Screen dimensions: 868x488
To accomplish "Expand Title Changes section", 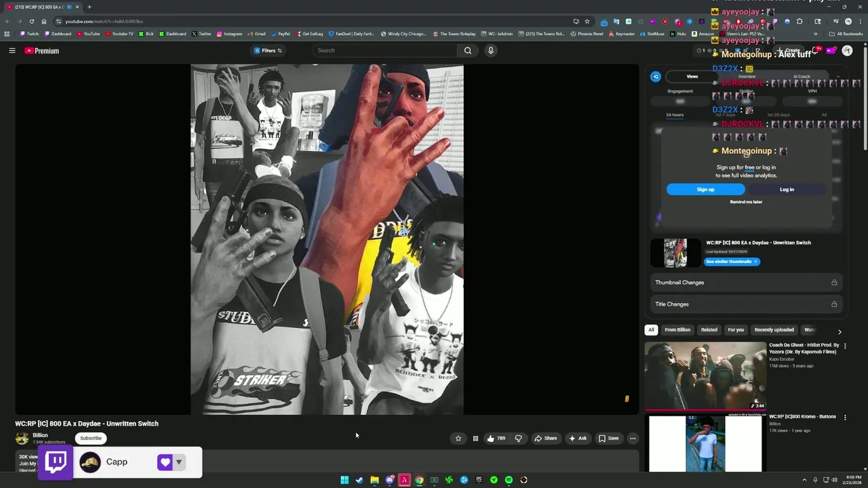I will coord(746,304).
